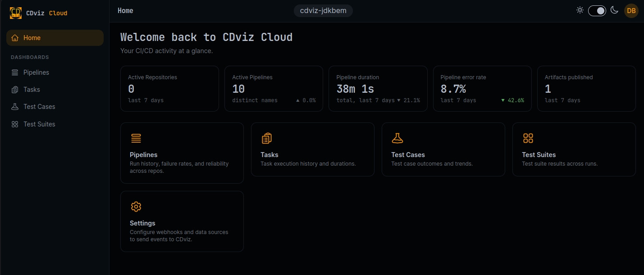Click 'Task execution history and durations.' text
The height and width of the screenshot is (275, 644).
click(x=308, y=164)
